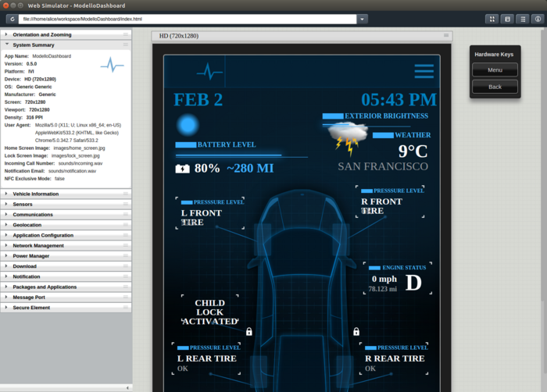The image size is (547, 392).
Task: Click the panel layout toolbar icon
Action: (x=507, y=20)
